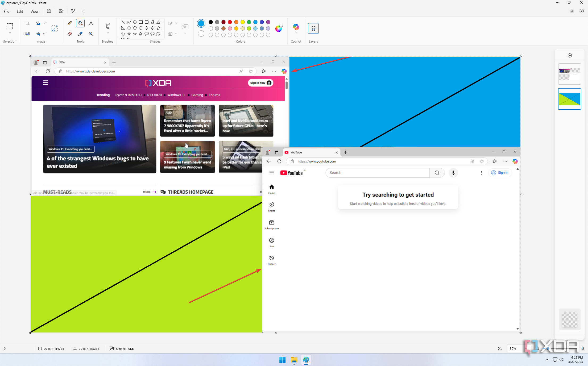Choose the five-point star shape

[x=135, y=34]
